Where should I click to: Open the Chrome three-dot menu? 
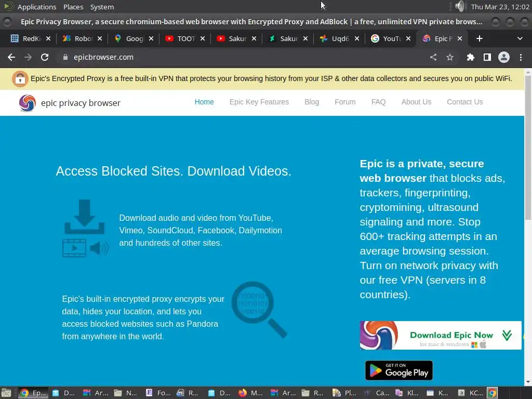click(521, 57)
